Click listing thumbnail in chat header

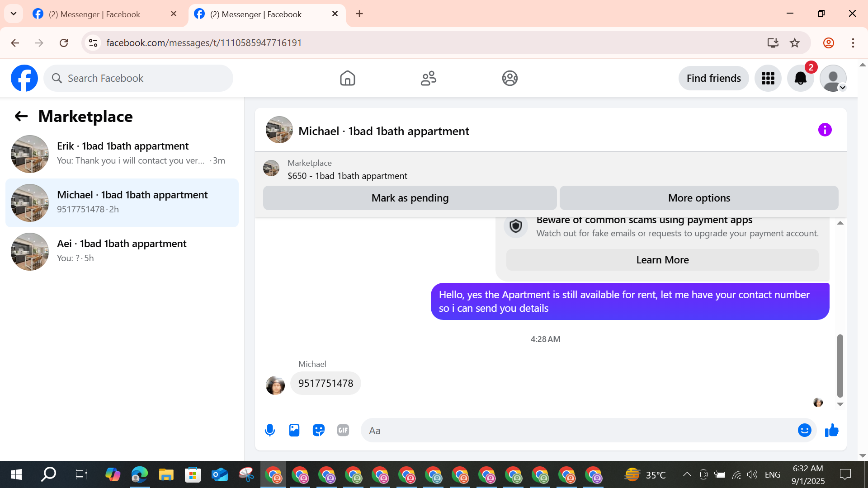279,130
